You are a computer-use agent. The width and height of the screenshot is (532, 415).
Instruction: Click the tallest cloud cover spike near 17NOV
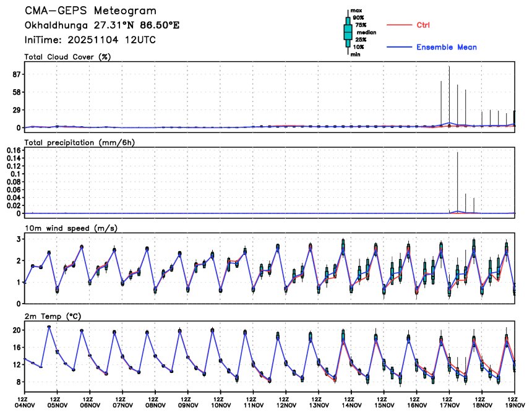[449, 96]
